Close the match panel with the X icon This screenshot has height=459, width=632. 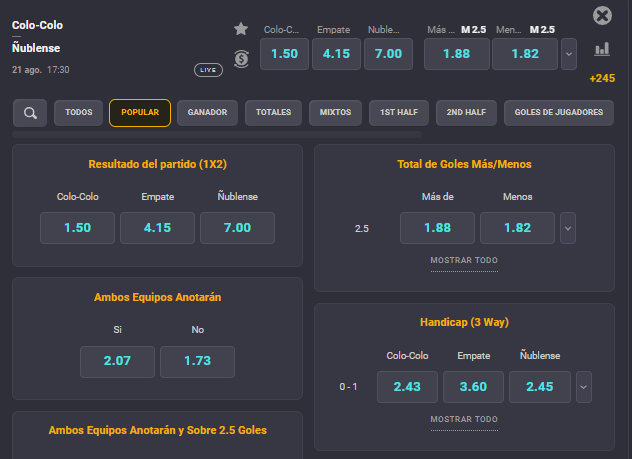(602, 15)
